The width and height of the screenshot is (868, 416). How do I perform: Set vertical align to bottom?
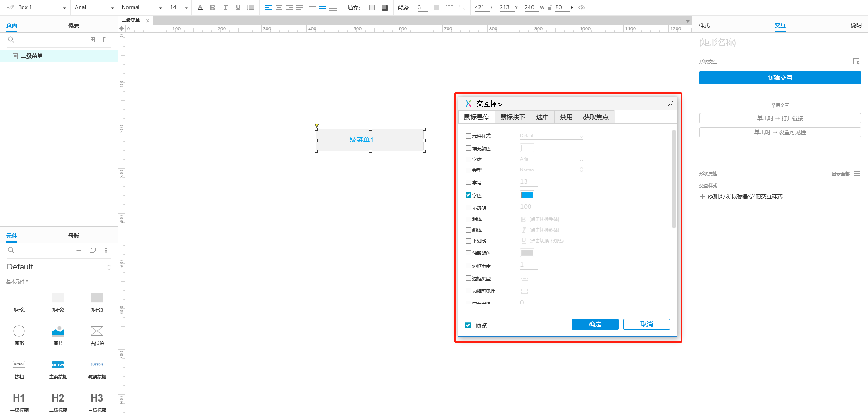pos(333,9)
